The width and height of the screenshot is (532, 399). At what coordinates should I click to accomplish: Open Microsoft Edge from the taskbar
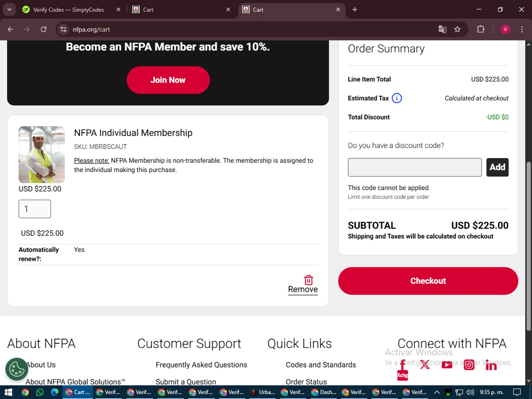point(55,392)
